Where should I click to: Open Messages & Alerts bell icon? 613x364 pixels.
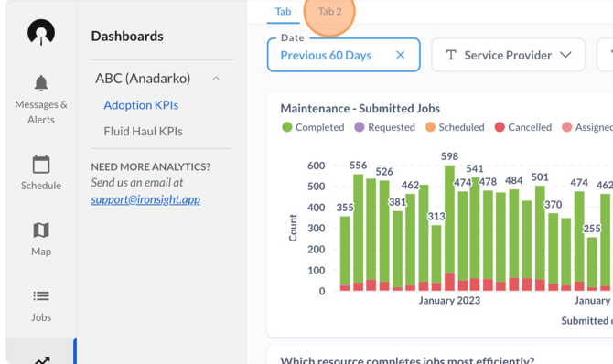[41, 83]
